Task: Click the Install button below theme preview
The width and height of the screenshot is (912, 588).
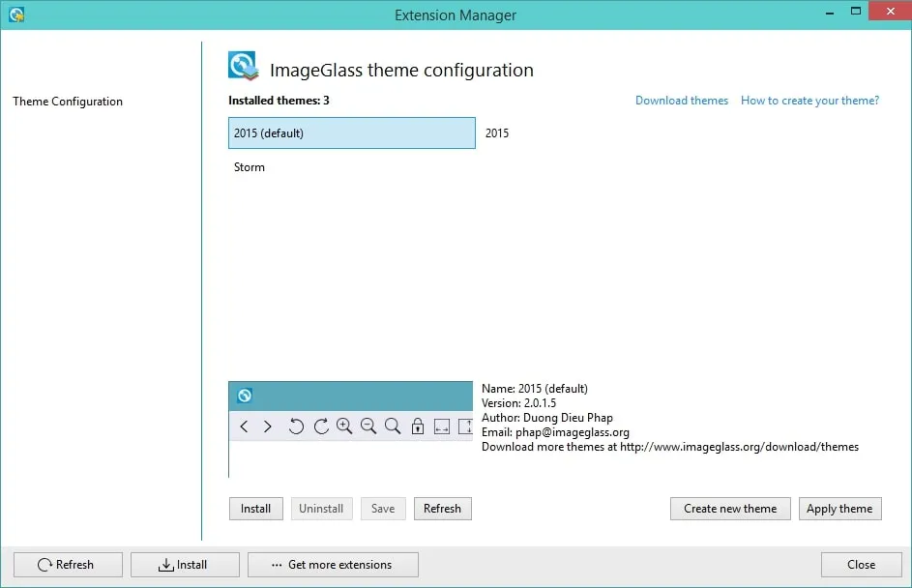Action: click(x=256, y=509)
